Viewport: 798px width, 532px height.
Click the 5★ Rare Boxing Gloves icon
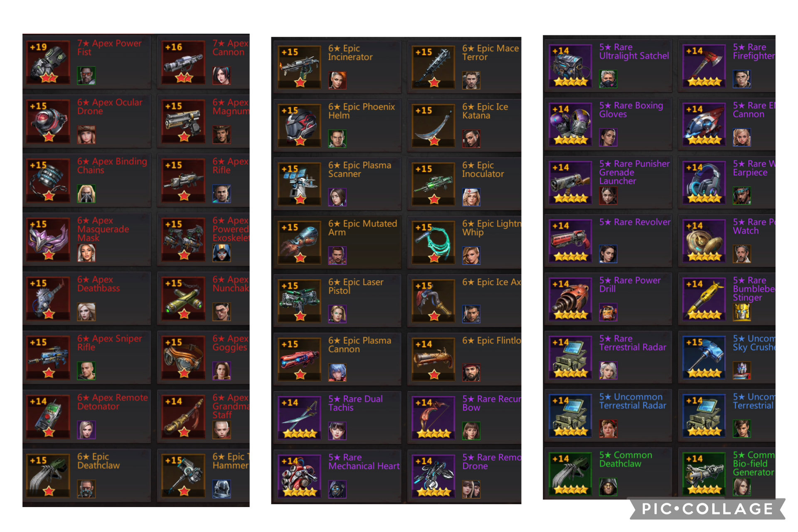[x=571, y=124]
